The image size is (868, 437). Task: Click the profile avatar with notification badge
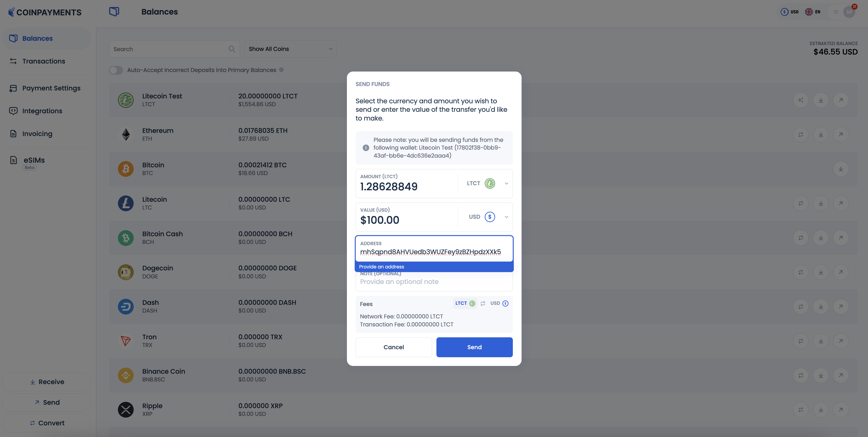pyautogui.click(x=849, y=11)
